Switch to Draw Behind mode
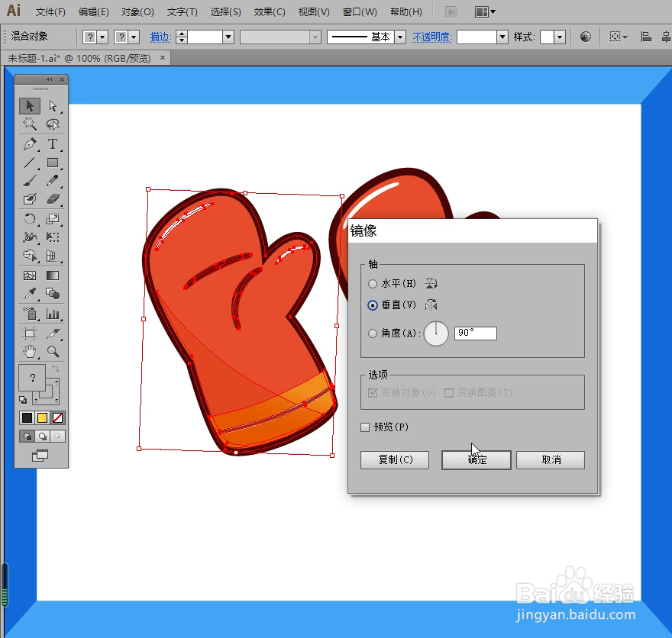672x638 pixels. [x=43, y=437]
